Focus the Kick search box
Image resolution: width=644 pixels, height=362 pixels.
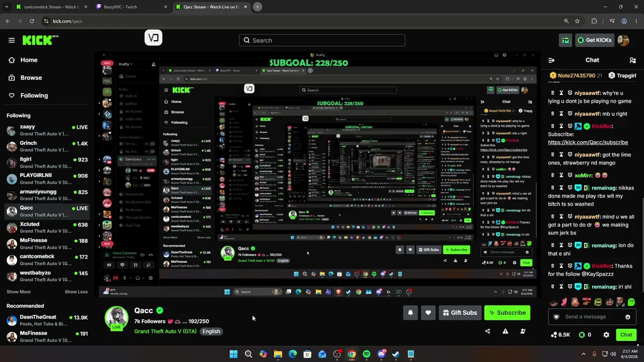point(322,40)
